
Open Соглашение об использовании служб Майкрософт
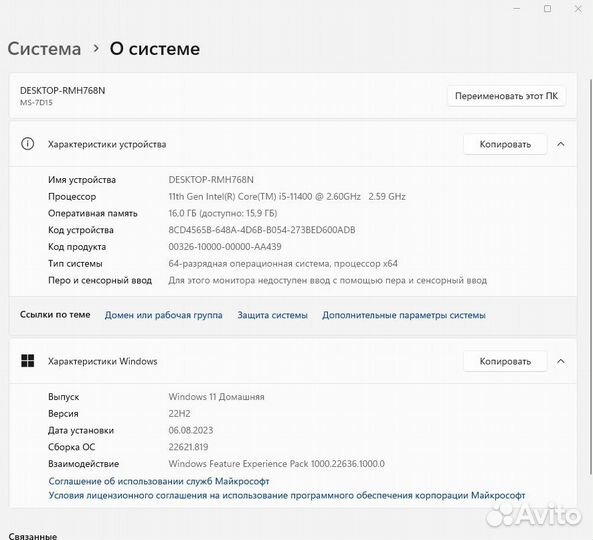coord(159,481)
